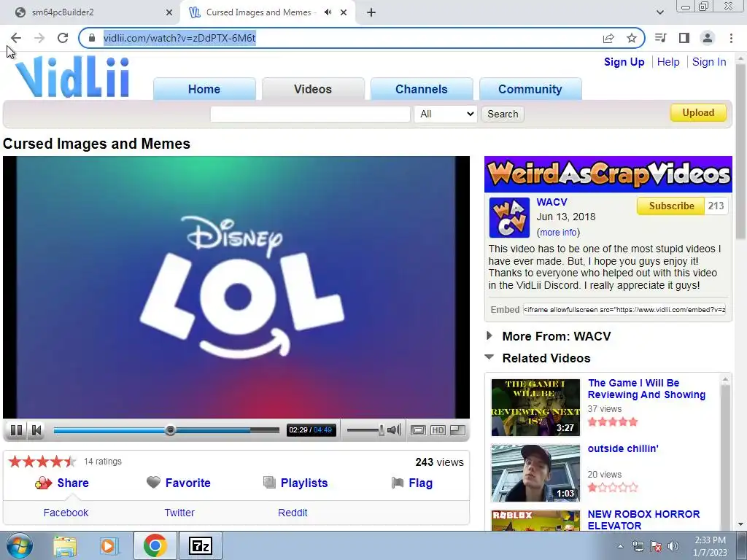The image size is (747, 560).
Task: Click the Playlists icon
Action: pos(269,483)
